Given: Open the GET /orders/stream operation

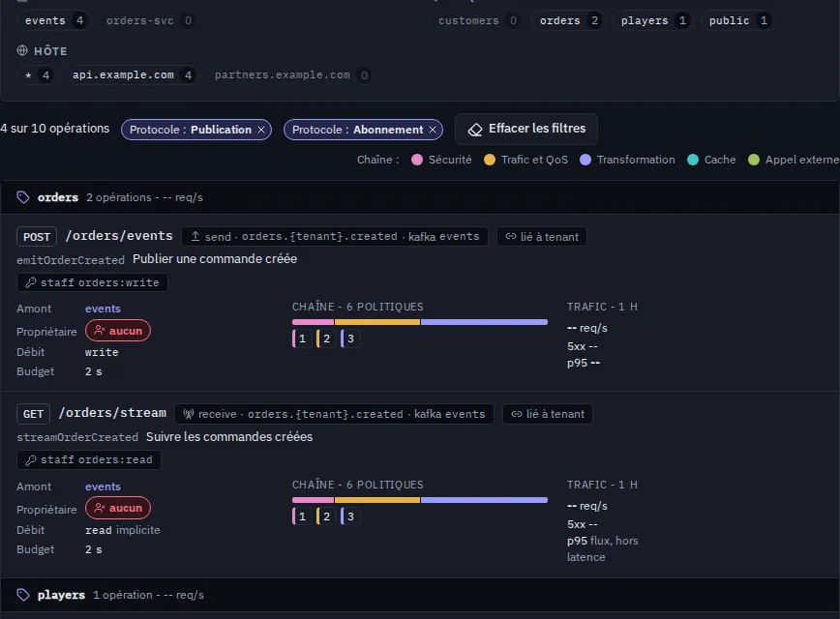Looking at the screenshot, I should coord(112,413).
